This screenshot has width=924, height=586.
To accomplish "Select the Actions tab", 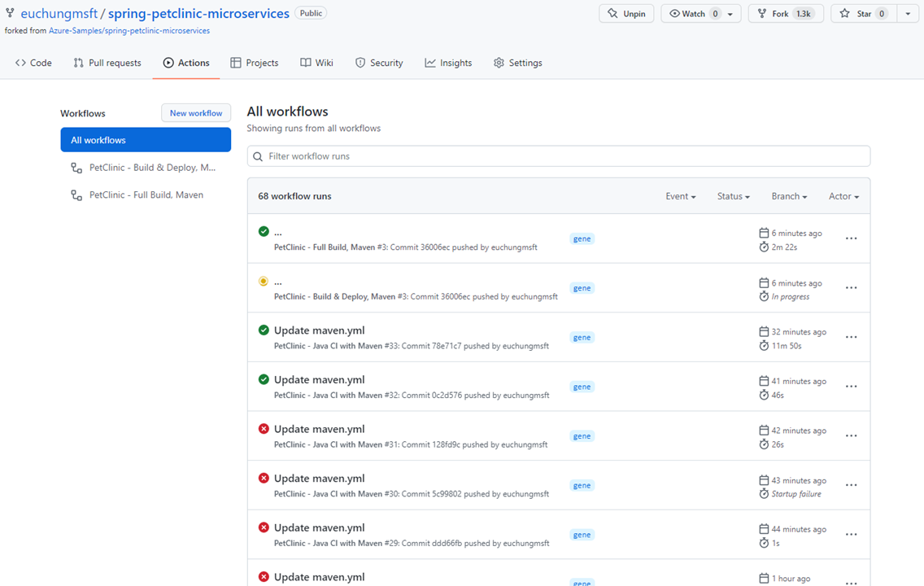I will [x=186, y=63].
